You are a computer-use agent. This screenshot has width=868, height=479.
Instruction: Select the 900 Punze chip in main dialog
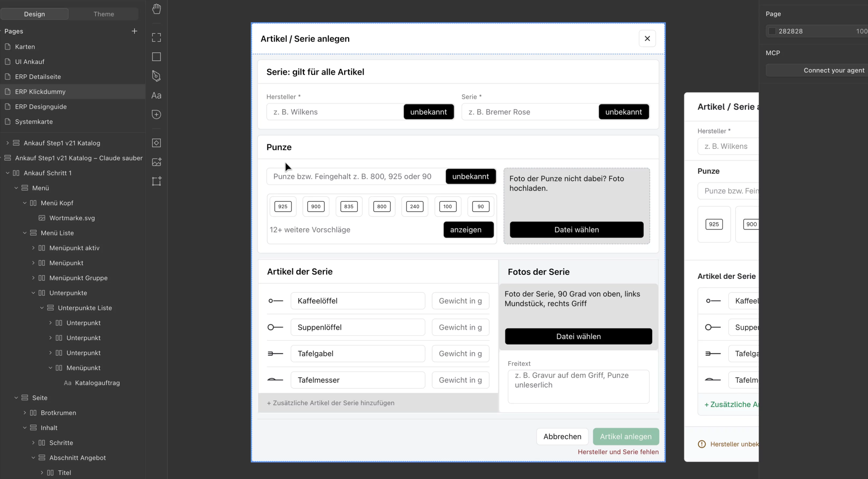coord(316,207)
